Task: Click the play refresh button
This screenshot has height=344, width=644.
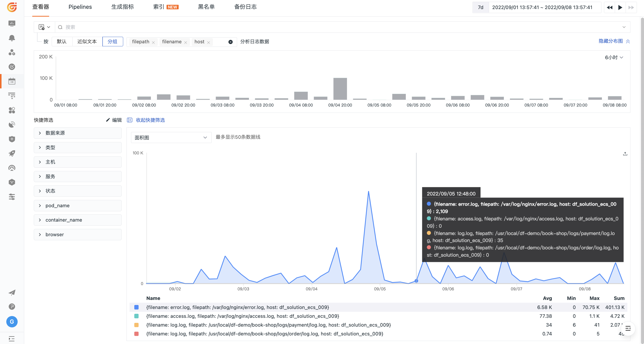Action: click(x=620, y=7)
